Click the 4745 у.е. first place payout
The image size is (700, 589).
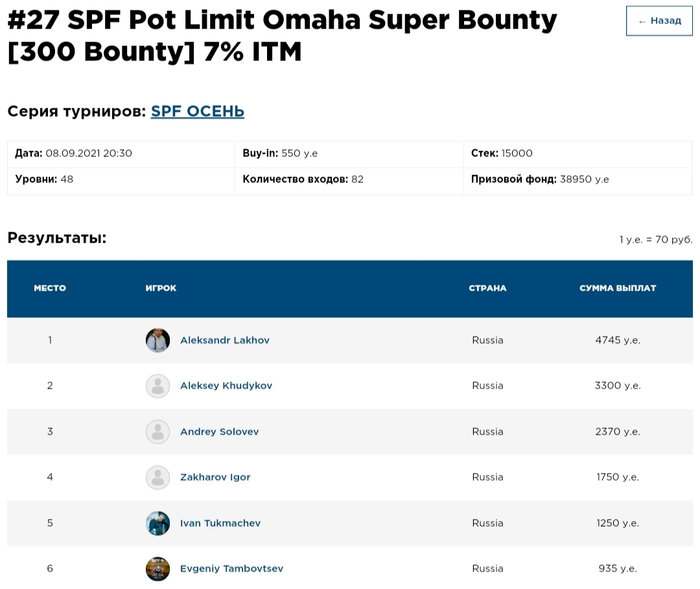pyautogui.click(x=617, y=340)
